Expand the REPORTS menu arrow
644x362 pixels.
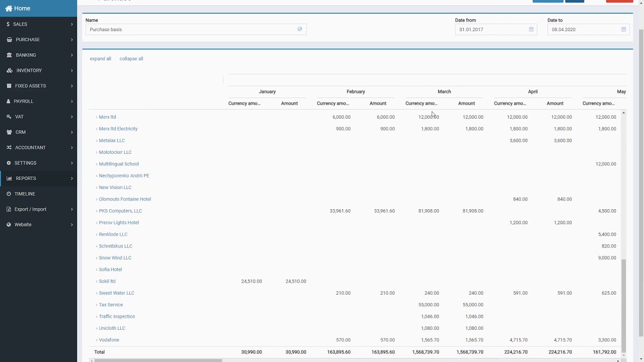tap(72, 178)
